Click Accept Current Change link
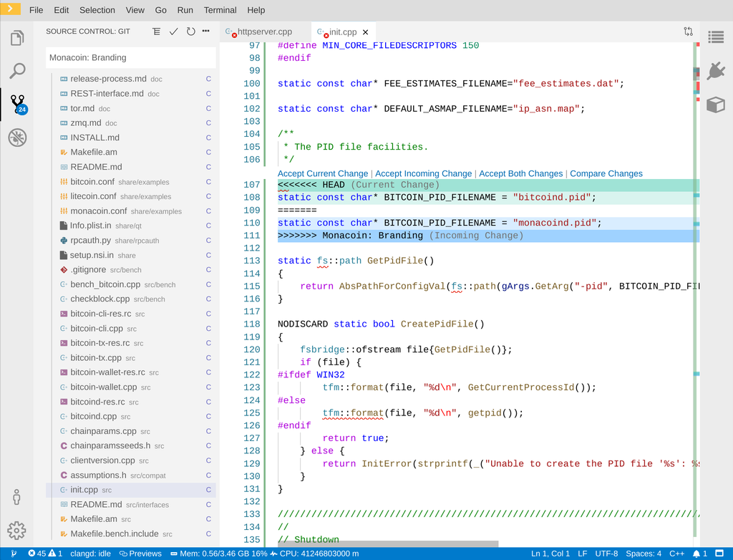This screenshot has width=733, height=560. 323,173
